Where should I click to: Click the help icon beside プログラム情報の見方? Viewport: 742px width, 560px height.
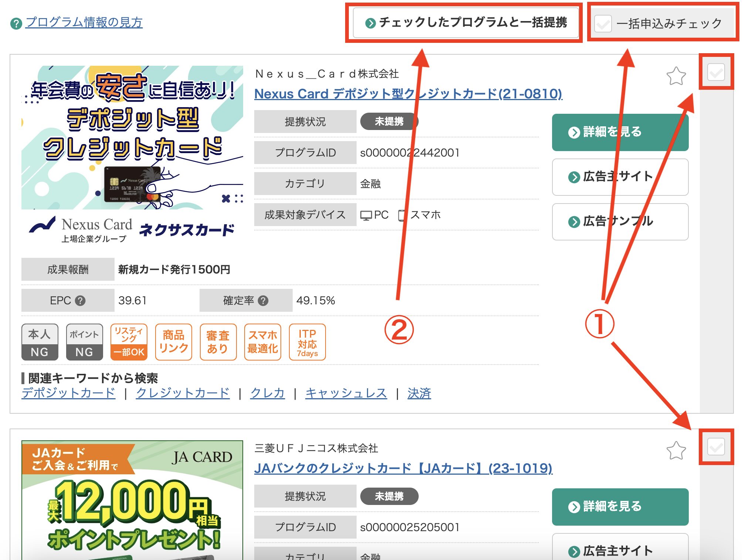(16, 24)
